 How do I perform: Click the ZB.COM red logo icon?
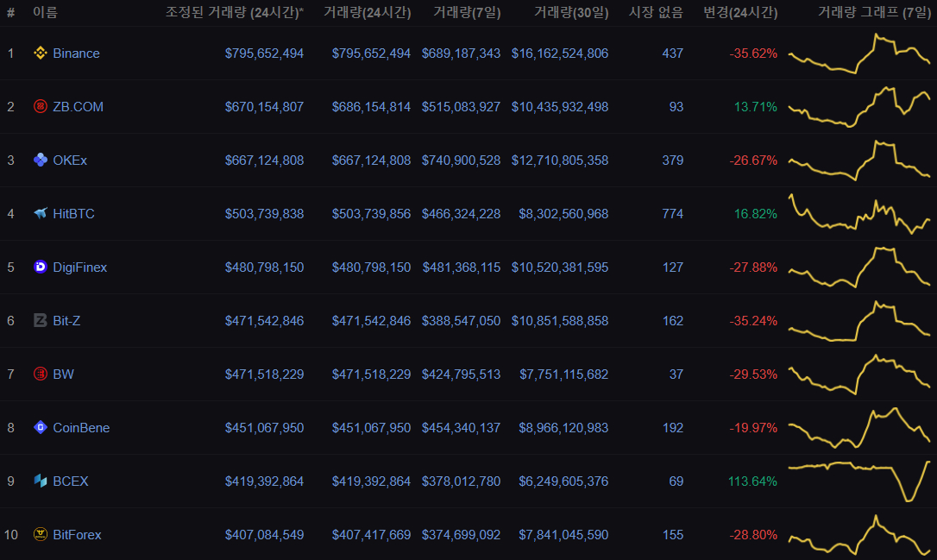click(x=40, y=106)
